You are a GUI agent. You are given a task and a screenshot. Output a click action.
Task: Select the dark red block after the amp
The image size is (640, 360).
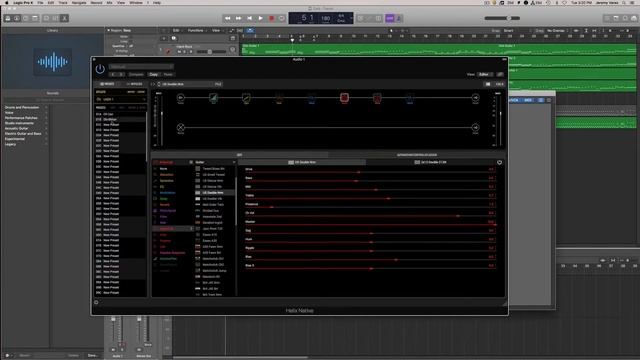click(377, 98)
